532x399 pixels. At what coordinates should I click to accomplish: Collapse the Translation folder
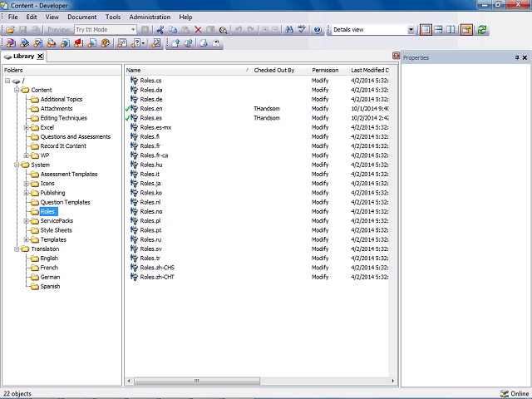[x=17, y=249]
